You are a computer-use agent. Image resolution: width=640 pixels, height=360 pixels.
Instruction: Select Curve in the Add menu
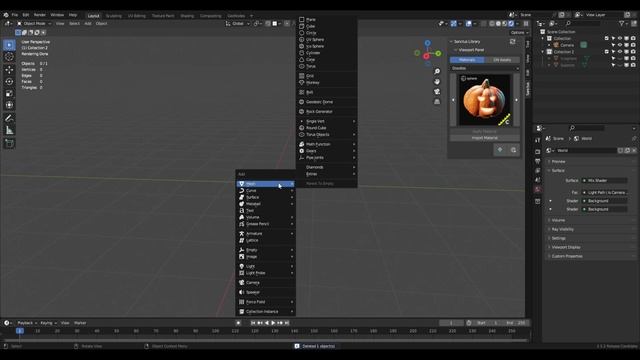point(266,191)
